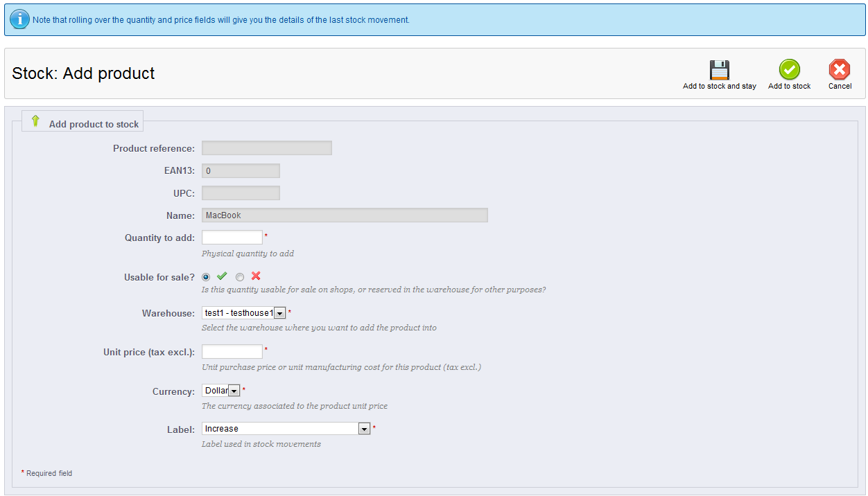Select the Yes radio for usable for sale

click(206, 277)
